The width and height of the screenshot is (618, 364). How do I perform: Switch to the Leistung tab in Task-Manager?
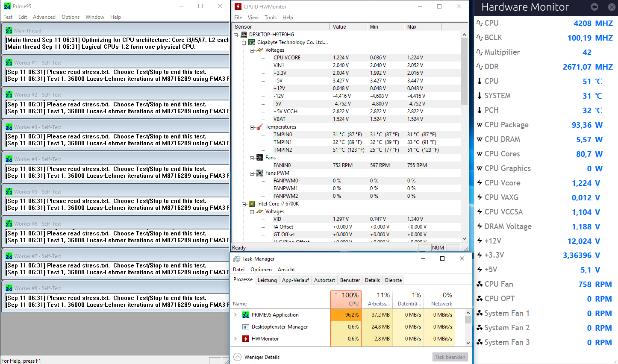267,280
